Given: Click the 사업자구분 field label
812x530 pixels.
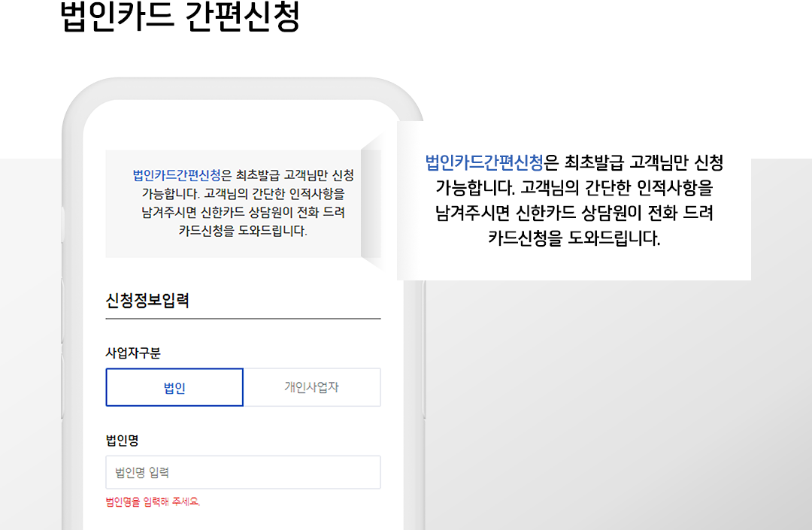Looking at the screenshot, I should (x=133, y=353).
